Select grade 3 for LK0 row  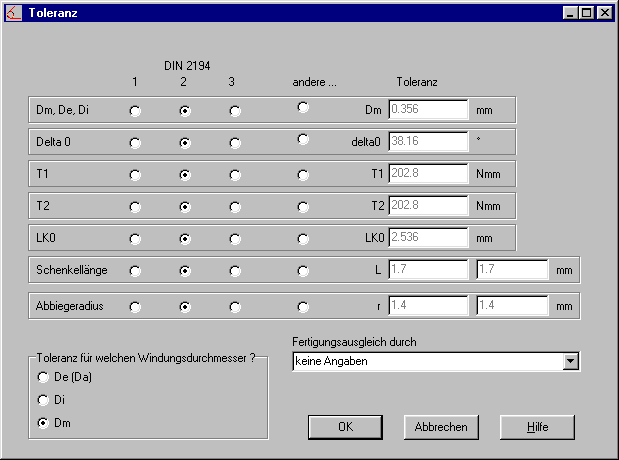tap(235, 240)
